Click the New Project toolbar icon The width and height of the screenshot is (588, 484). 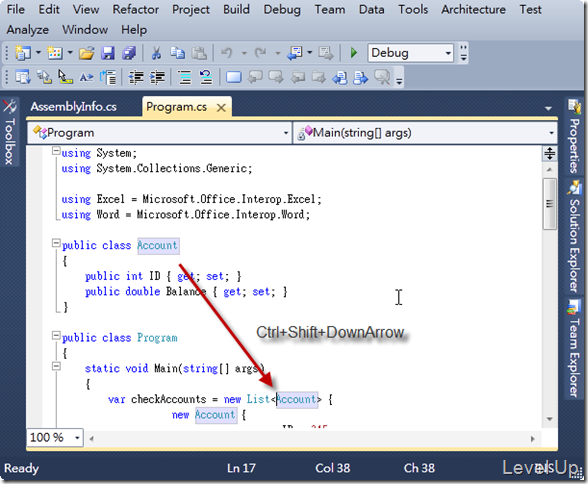(22, 53)
